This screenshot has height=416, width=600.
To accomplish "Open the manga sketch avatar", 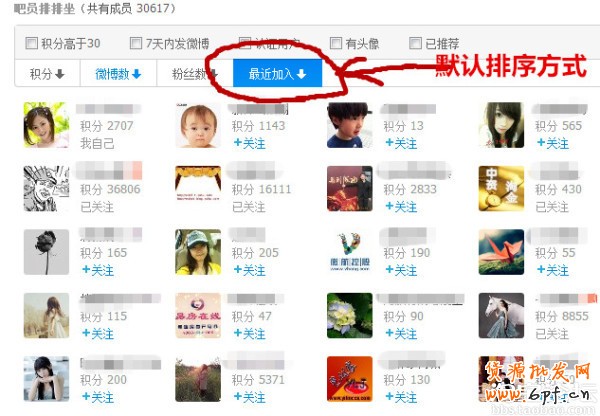I will (x=46, y=188).
